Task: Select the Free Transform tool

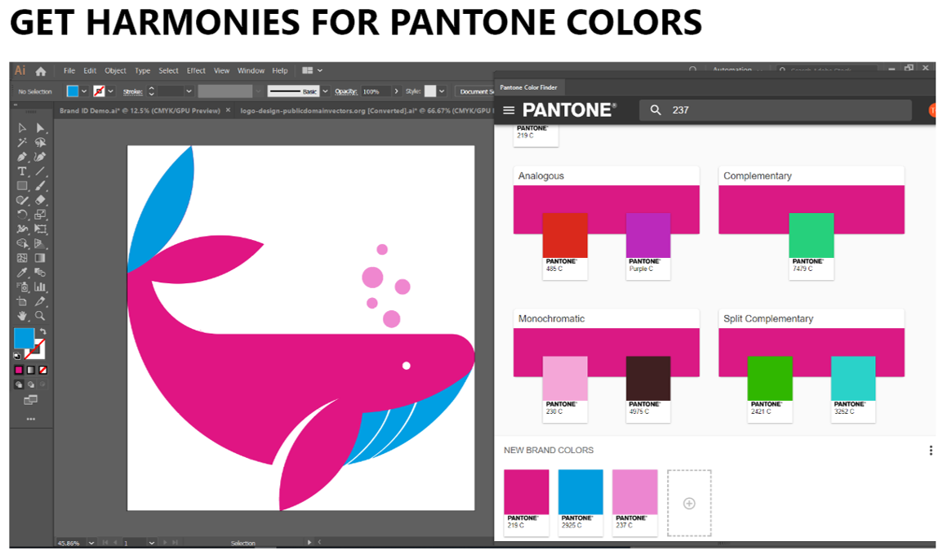Action: [41, 229]
